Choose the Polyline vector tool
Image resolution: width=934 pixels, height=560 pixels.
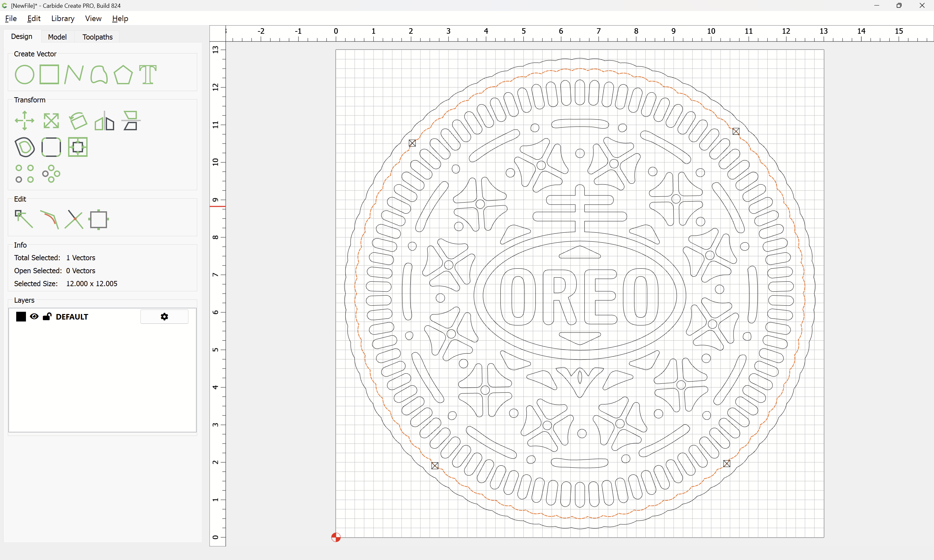74,74
